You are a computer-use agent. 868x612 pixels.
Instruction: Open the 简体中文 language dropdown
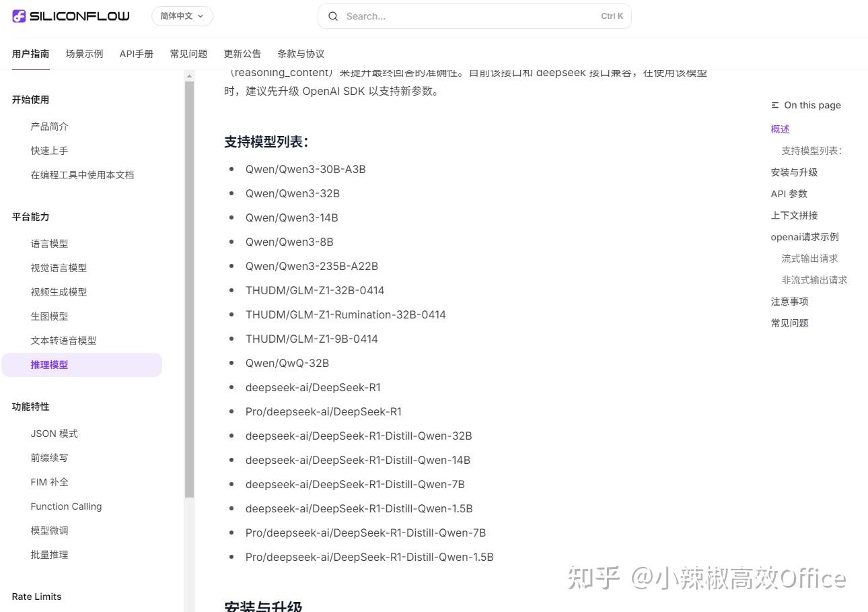click(181, 15)
